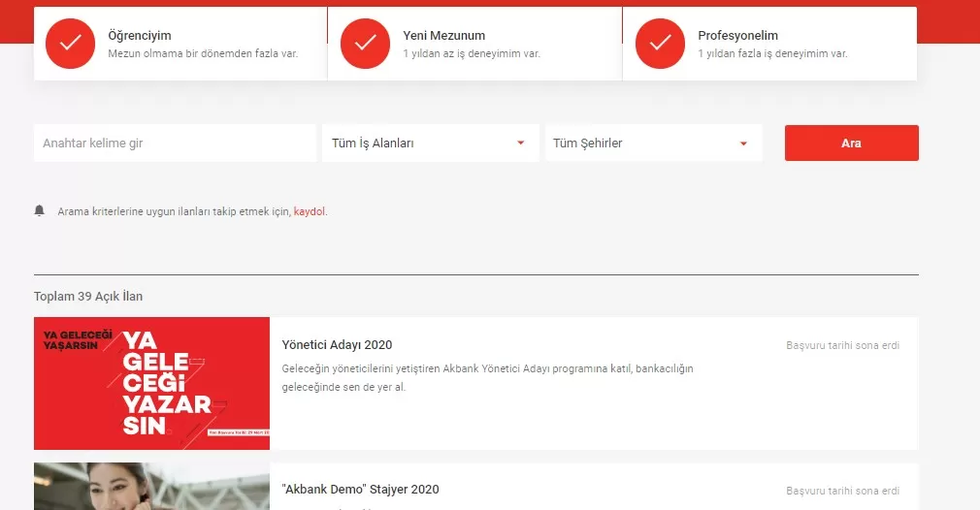Open the "Akbank Demo" Stajyer 2020 listing
Viewport: 980px width, 510px height.
tap(360, 490)
